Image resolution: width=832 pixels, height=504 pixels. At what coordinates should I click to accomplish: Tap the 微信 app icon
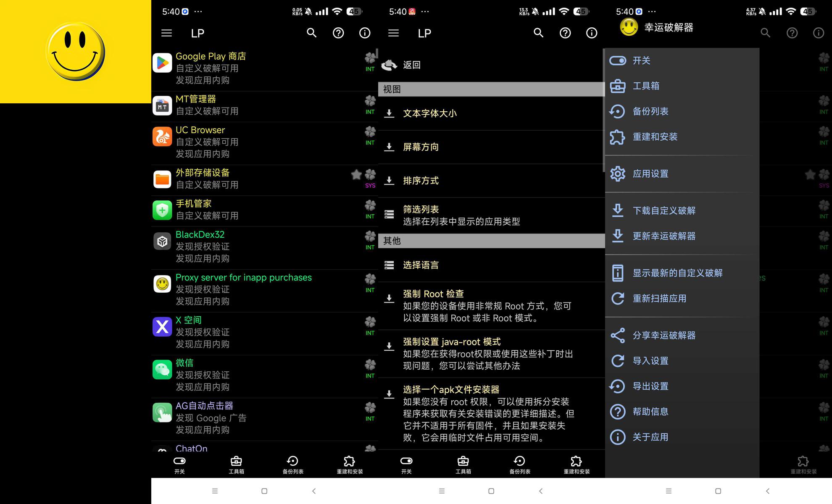(x=162, y=370)
